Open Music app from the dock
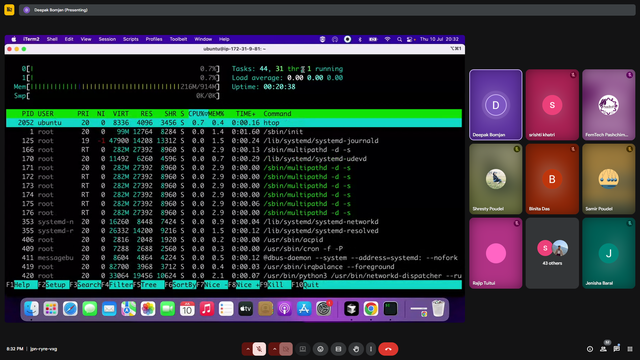Screen dimensions: 640x360 (207, 309)
